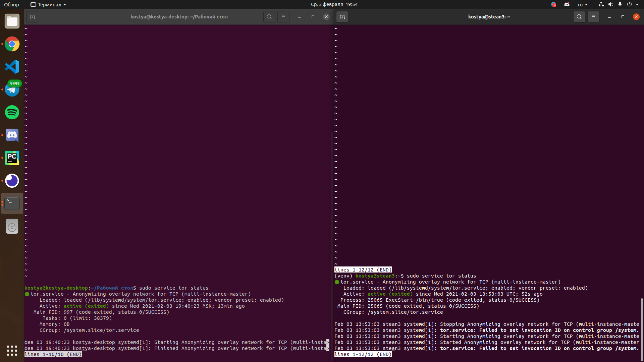Viewport: 644px width, 362px height.
Task: Select the Terminal icon in the dock
Action: pyautogui.click(x=12, y=203)
